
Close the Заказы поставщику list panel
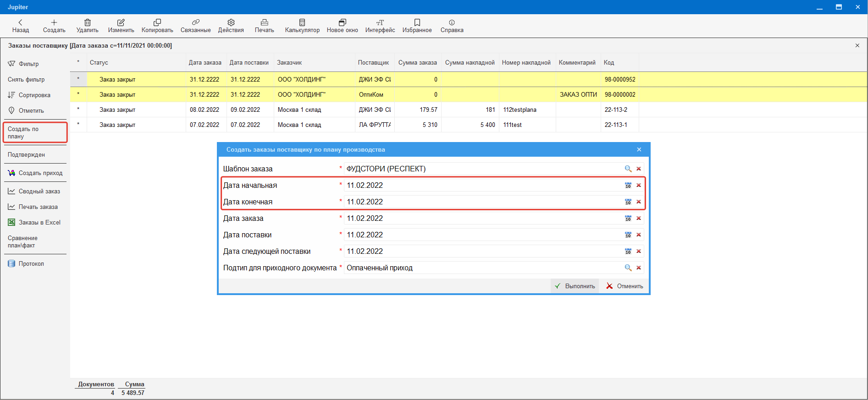(x=857, y=45)
